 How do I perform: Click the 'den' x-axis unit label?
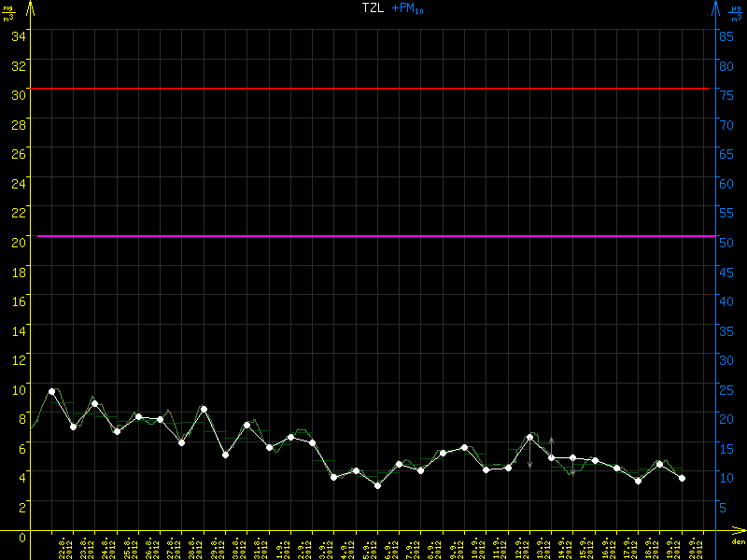(738, 542)
